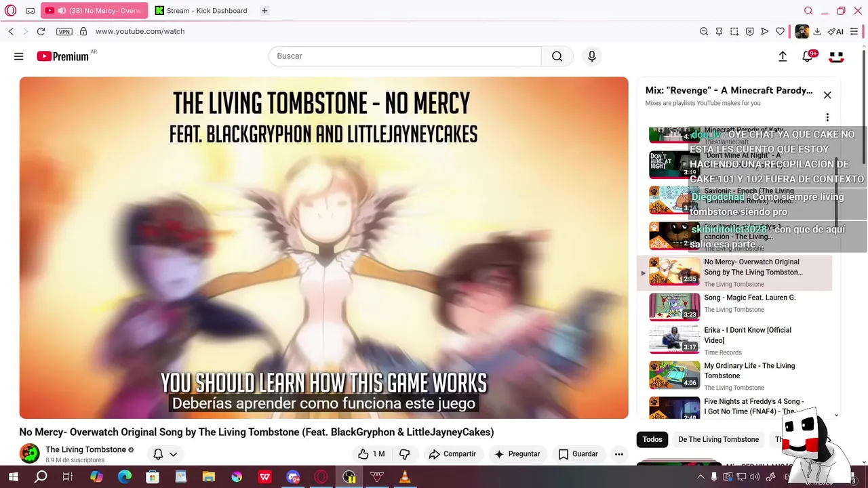Go back to previous page
Viewport: 868px width, 488px height.
pos(11,31)
